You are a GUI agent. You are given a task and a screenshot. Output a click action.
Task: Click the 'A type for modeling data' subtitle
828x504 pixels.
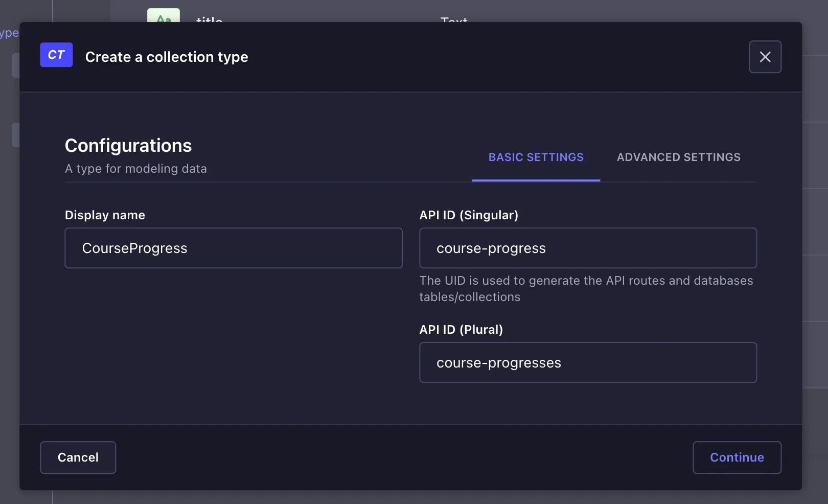(136, 169)
